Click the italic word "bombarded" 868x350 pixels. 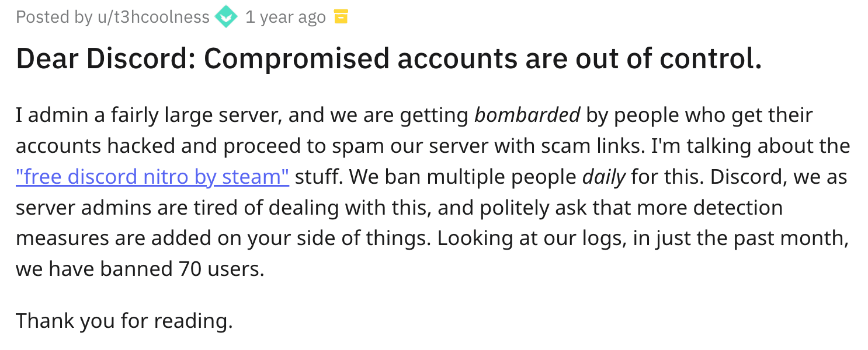527,115
